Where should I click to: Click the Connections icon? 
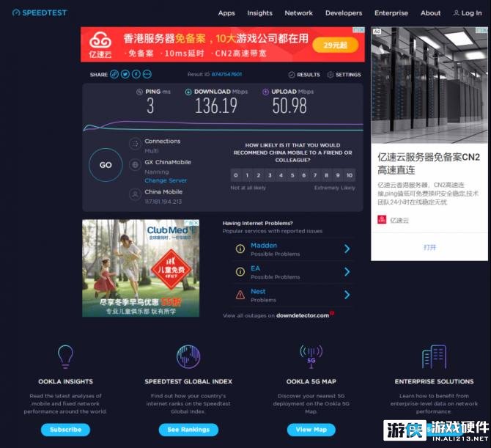click(x=135, y=144)
